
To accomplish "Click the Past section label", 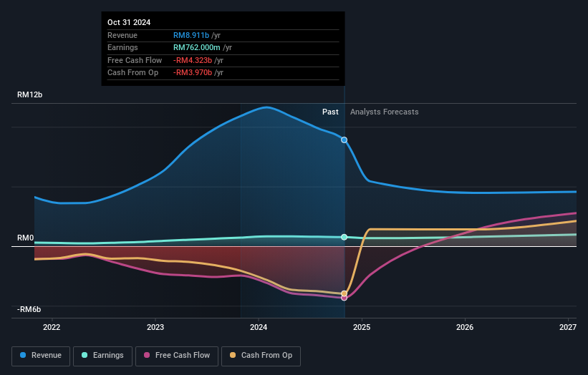I will click(330, 112).
